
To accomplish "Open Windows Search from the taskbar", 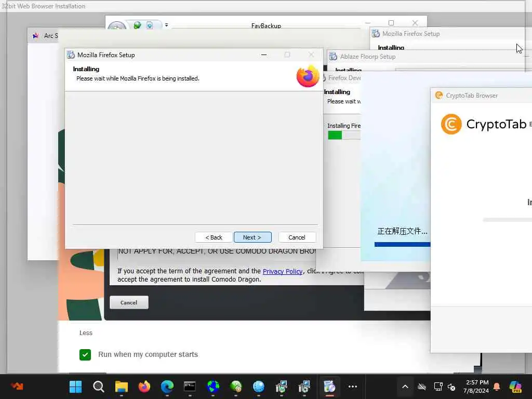I will (x=98, y=387).
